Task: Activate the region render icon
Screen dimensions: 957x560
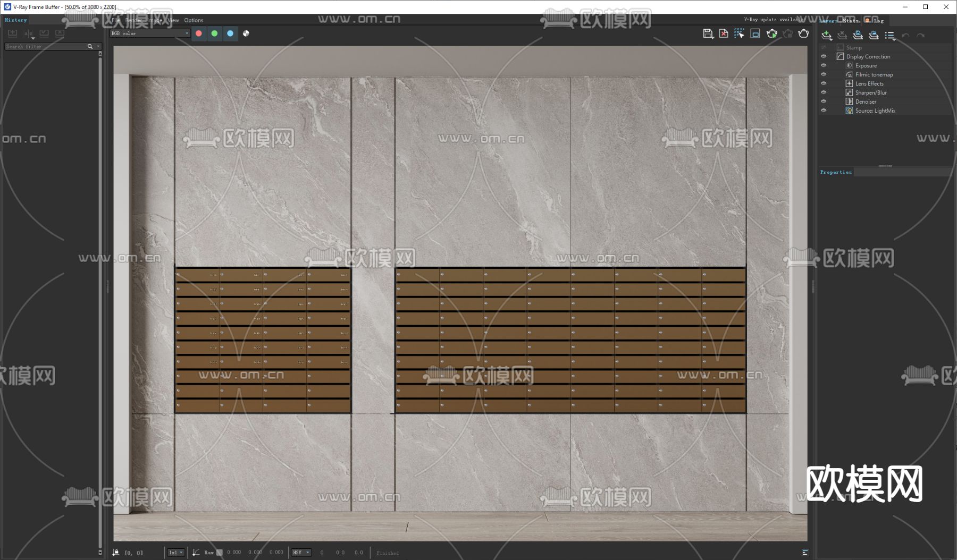Action: [755, 33]
